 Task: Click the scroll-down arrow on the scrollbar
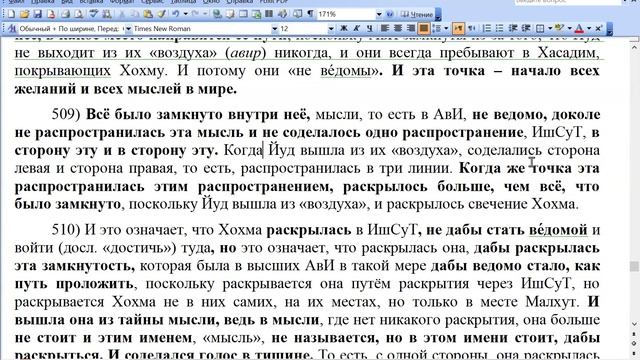coord(634,324)
